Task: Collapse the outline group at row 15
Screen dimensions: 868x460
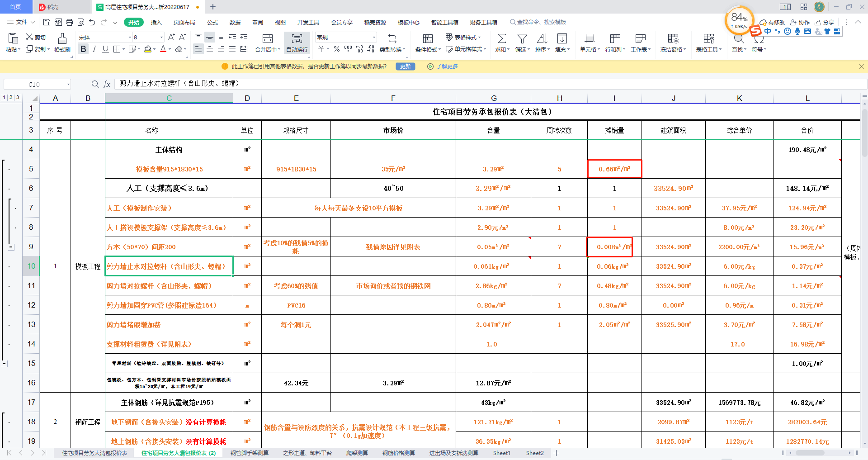Action: (x=4, y=363)
